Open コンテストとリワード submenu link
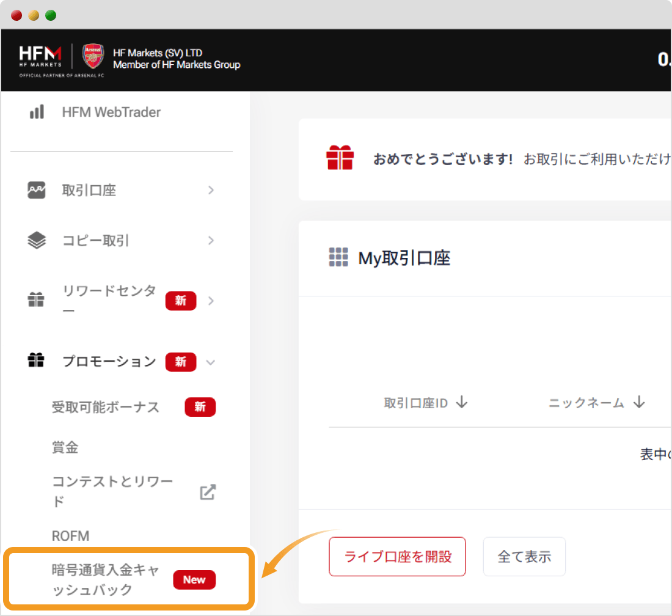The height and width of the screenshot is (616, 672). tap(112, 491)
